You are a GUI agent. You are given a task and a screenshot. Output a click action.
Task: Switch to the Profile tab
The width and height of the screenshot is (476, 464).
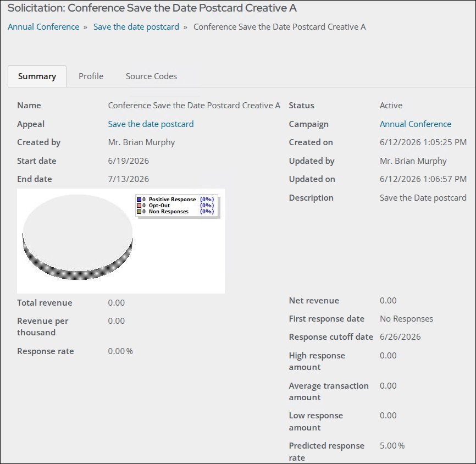pyautogui.click(x=91, y=76)
